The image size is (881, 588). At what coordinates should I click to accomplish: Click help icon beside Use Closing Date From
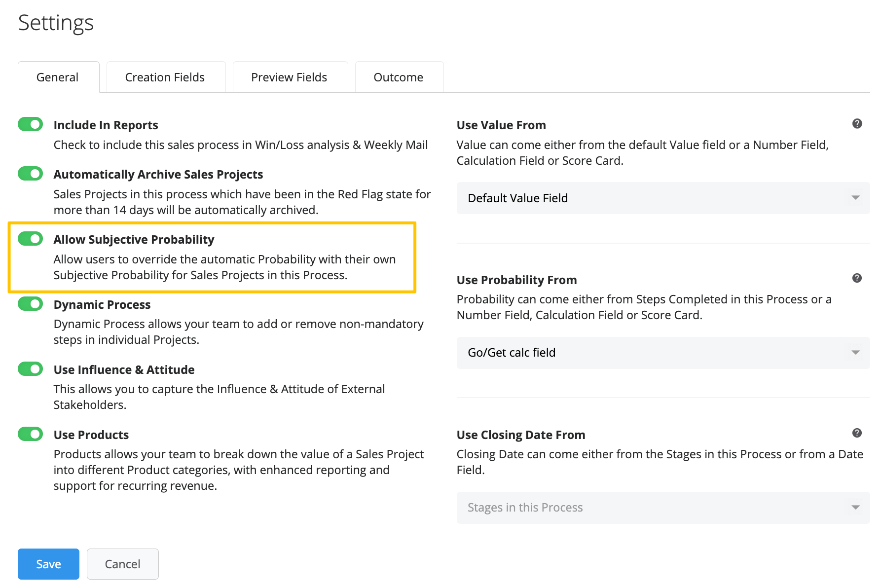coord(857,433)
